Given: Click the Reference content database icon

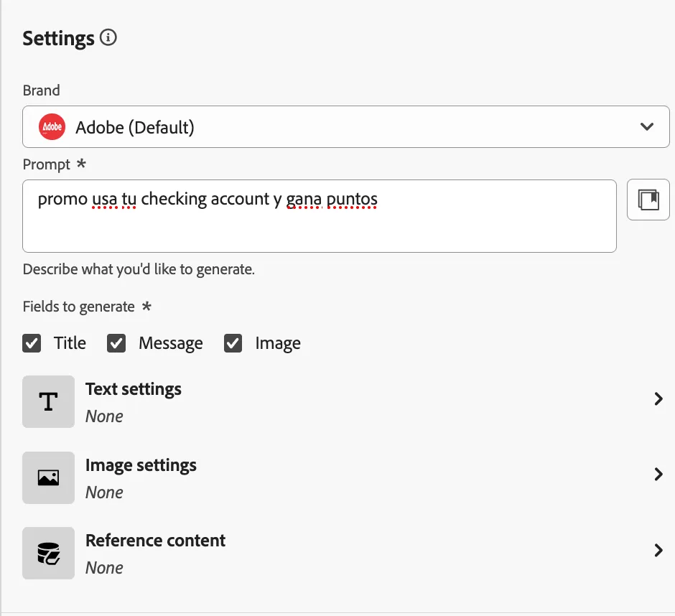Looking at the screenshot, I should [48, 553].
